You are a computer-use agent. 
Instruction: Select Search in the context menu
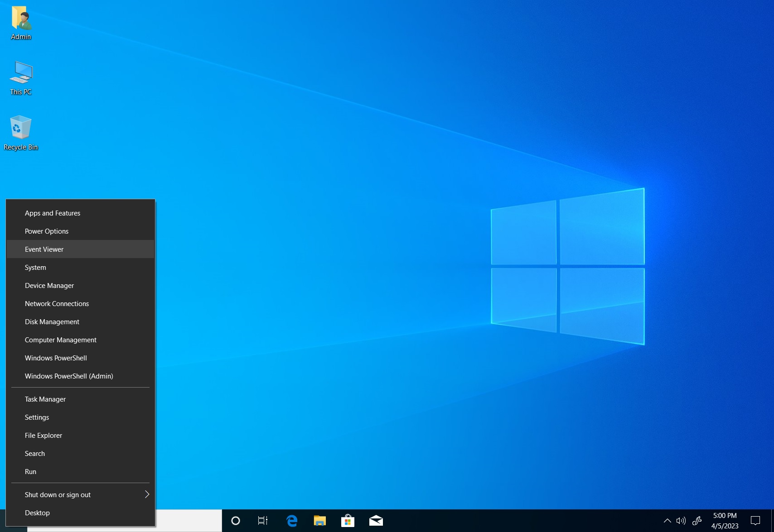point(81,453)
